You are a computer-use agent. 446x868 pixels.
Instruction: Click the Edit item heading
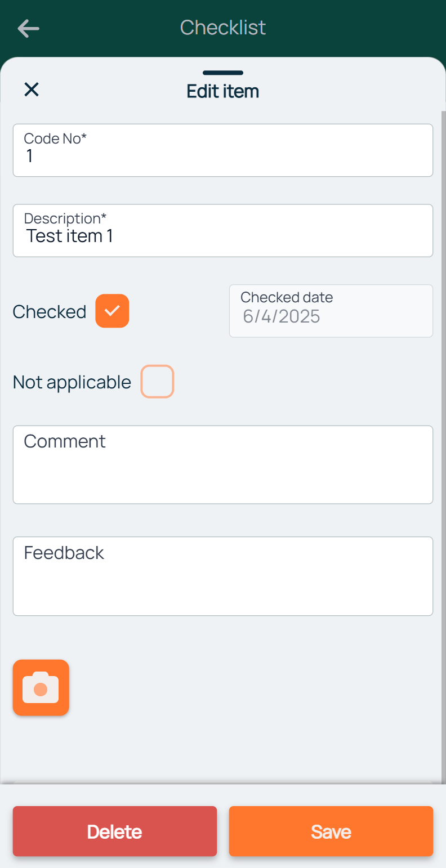(223, 91)
